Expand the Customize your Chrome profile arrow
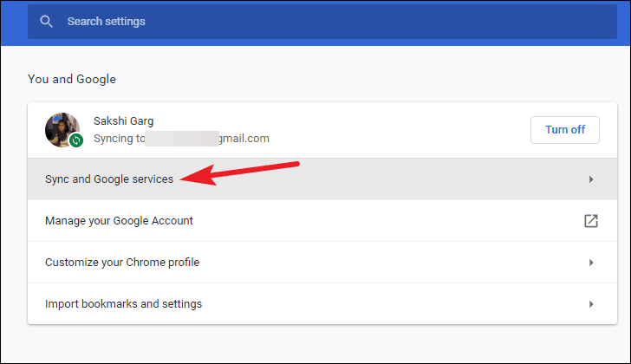Image resolution: width=631 pixels, height=364 pixels. click(x=591, y=263)
